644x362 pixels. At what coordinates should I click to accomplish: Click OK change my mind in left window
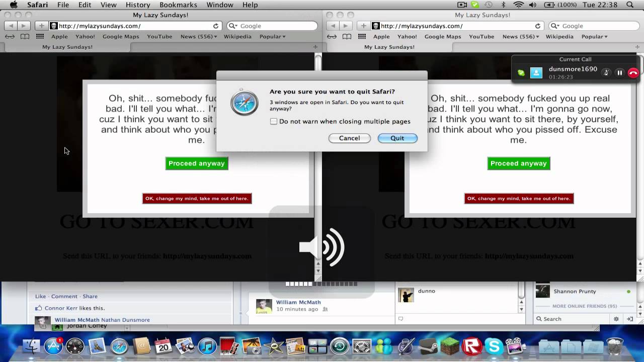point(197,199)
